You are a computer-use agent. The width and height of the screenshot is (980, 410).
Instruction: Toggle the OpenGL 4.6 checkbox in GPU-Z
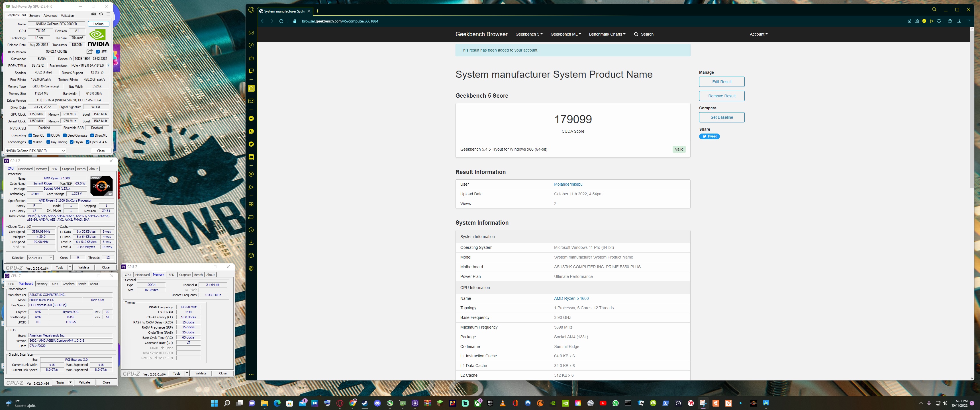[x=87, y=142]
